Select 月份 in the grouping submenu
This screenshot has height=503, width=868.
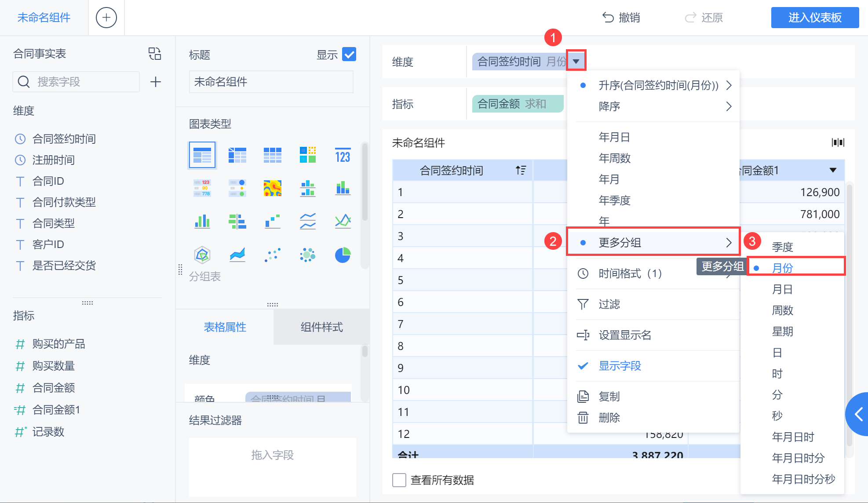click(783, 268)
